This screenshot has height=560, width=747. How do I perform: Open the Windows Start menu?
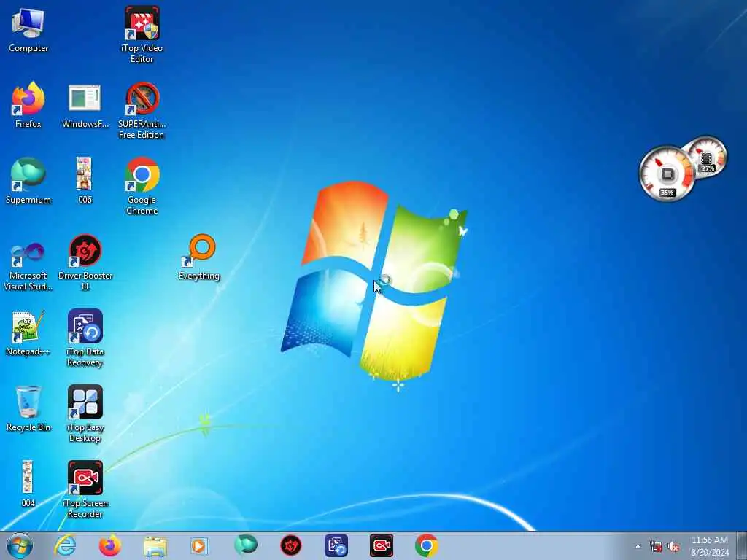pyautogui.click(x=20, y=545)
